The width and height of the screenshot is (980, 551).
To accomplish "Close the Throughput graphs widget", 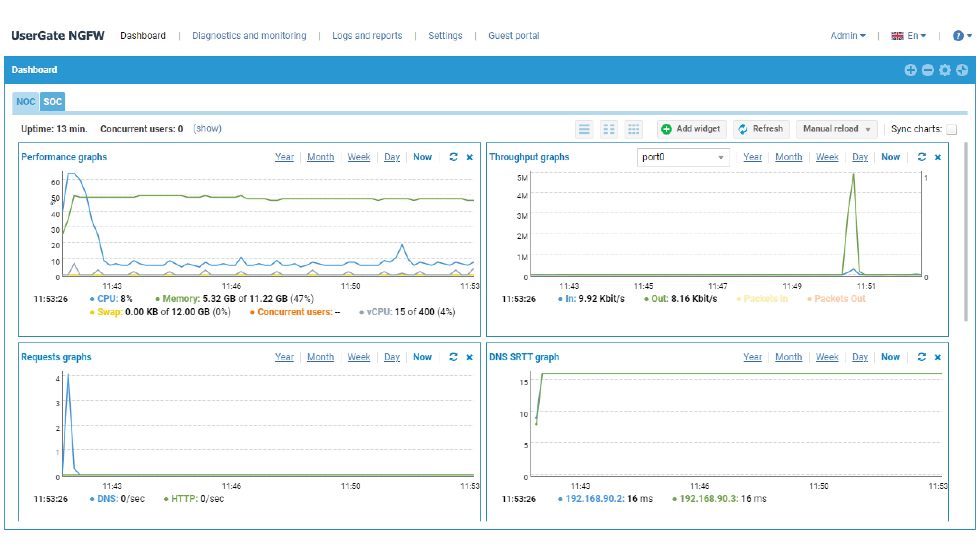I will [938, 157].
